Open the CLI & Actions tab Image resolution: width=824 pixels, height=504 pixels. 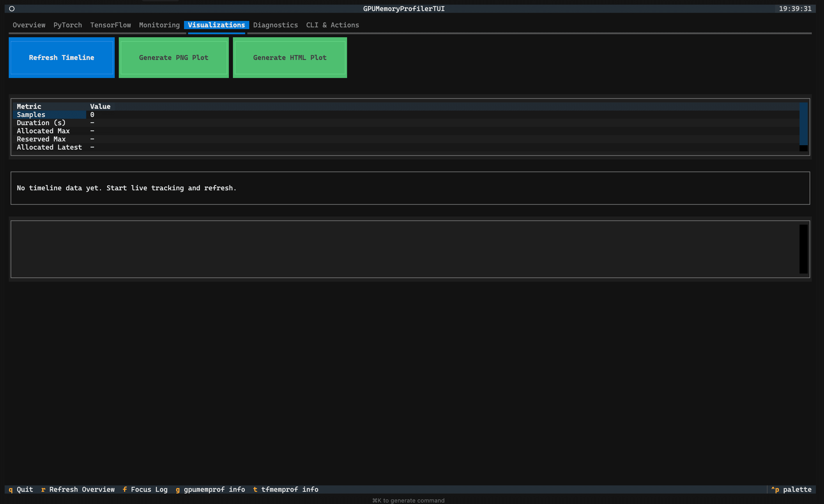tap(333, 25)
